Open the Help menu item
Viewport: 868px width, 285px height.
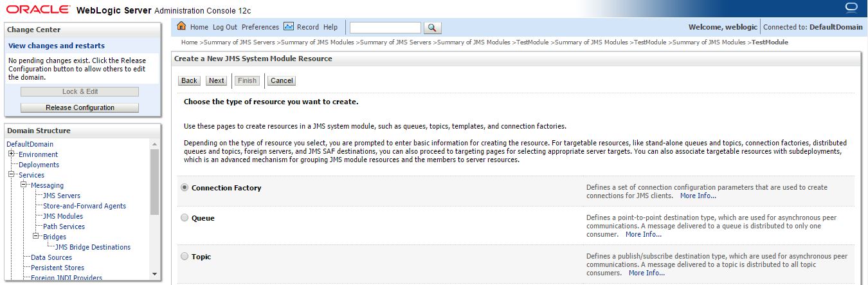click(x=330, y=27)
